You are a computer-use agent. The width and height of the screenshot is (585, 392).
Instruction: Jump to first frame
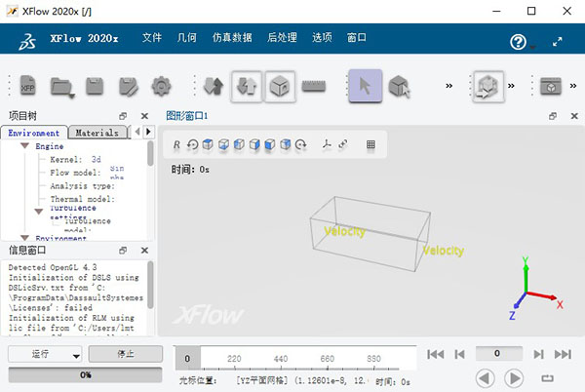pos(436,354)
